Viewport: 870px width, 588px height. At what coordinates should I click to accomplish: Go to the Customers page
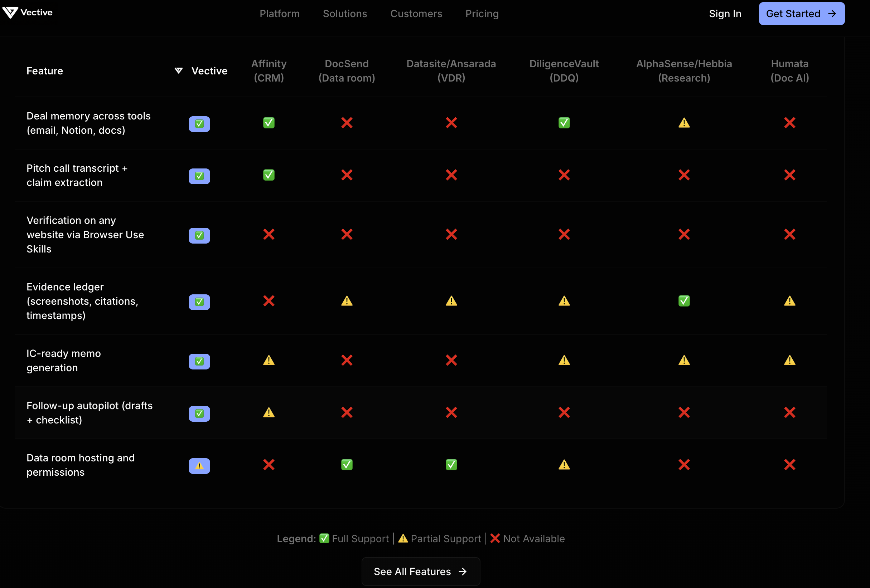(416, 14)
